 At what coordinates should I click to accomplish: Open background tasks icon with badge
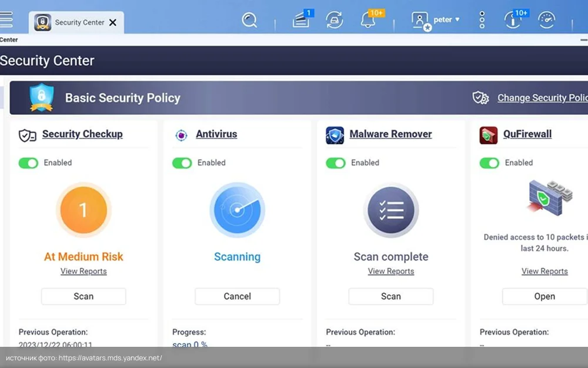click(301, 20)
